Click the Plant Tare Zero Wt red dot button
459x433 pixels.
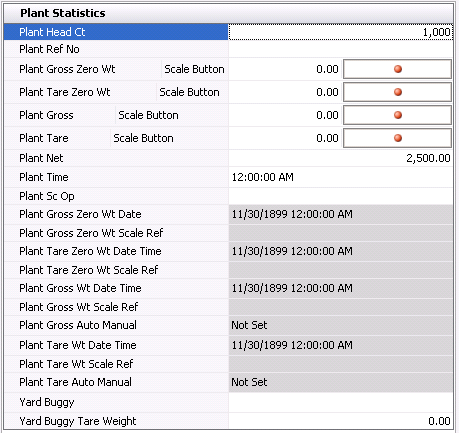[x=397, y=92]
